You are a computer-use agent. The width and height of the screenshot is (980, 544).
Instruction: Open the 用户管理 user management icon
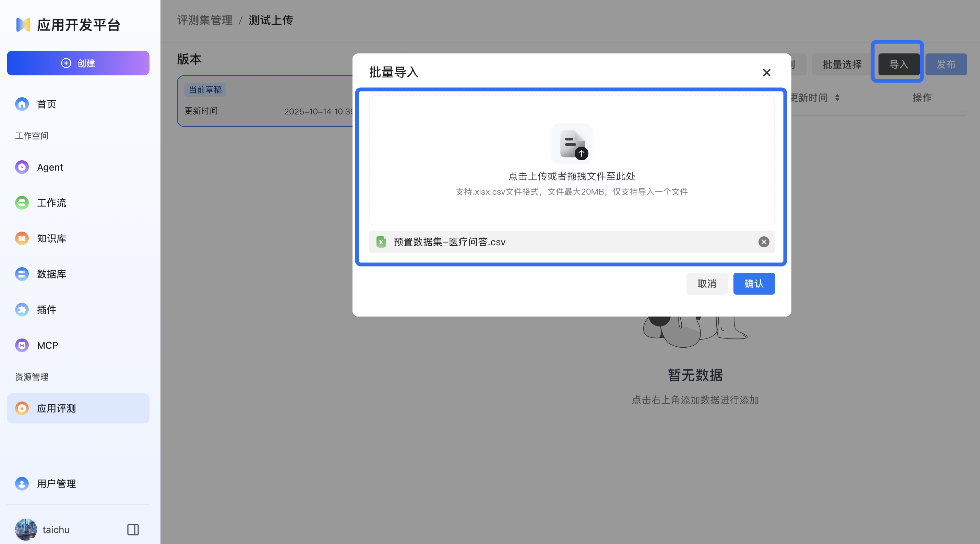pos(22,484)
